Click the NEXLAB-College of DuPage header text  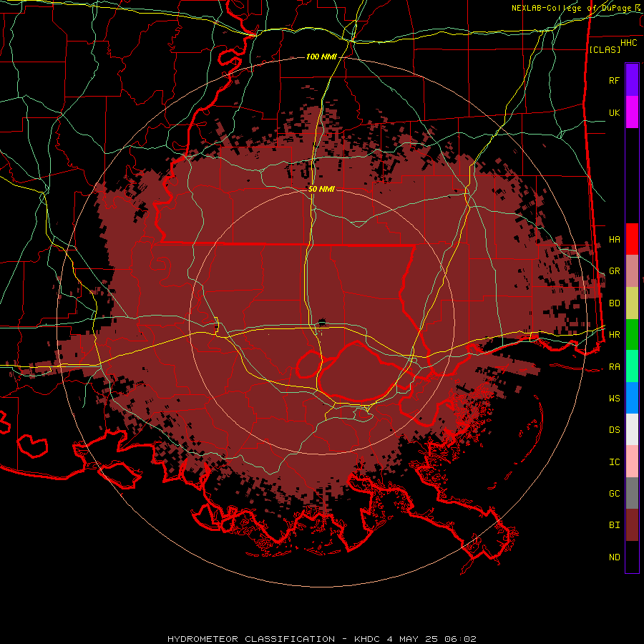572,8
